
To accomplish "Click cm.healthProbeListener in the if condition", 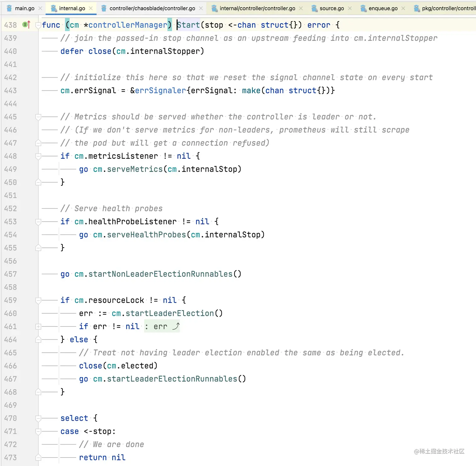I will pos(126,221).
